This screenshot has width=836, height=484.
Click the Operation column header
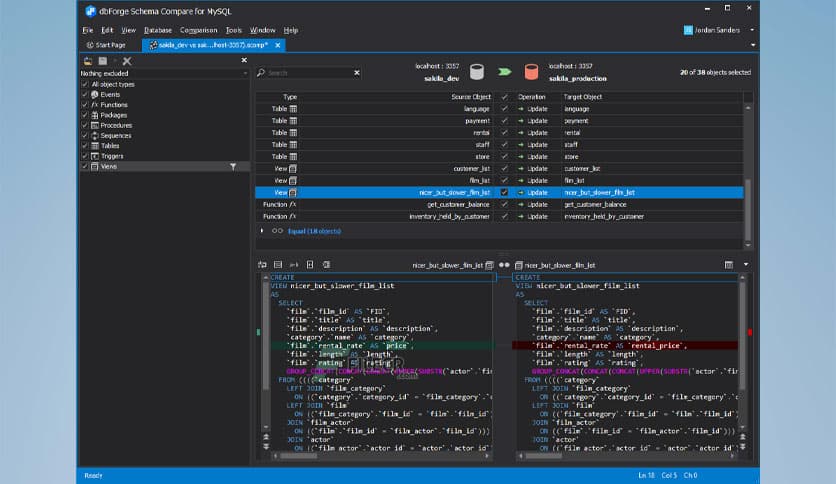[532, 97]
